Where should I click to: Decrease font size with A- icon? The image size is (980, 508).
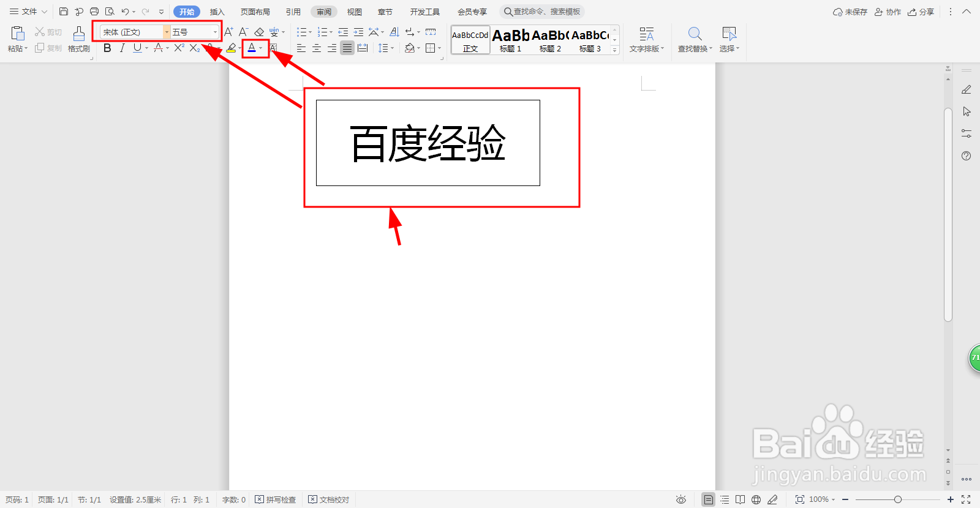click(x=243, y=32)
